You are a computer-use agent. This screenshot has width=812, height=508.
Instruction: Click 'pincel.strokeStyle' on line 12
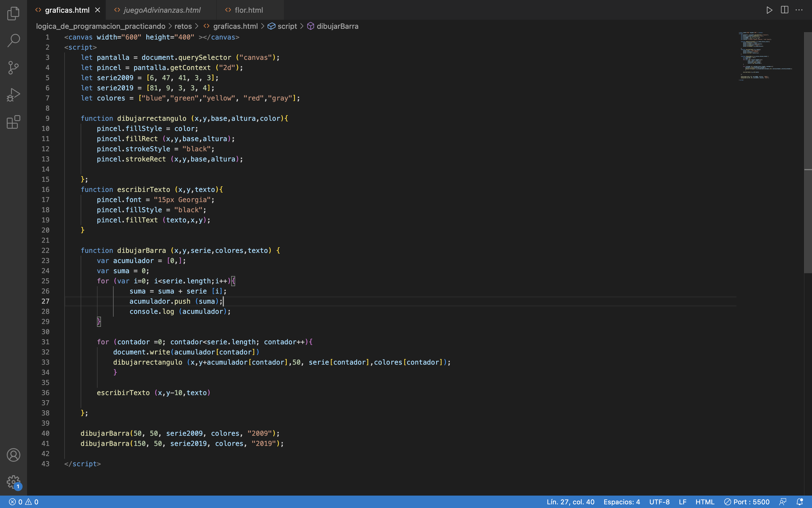tap(134, 149)
